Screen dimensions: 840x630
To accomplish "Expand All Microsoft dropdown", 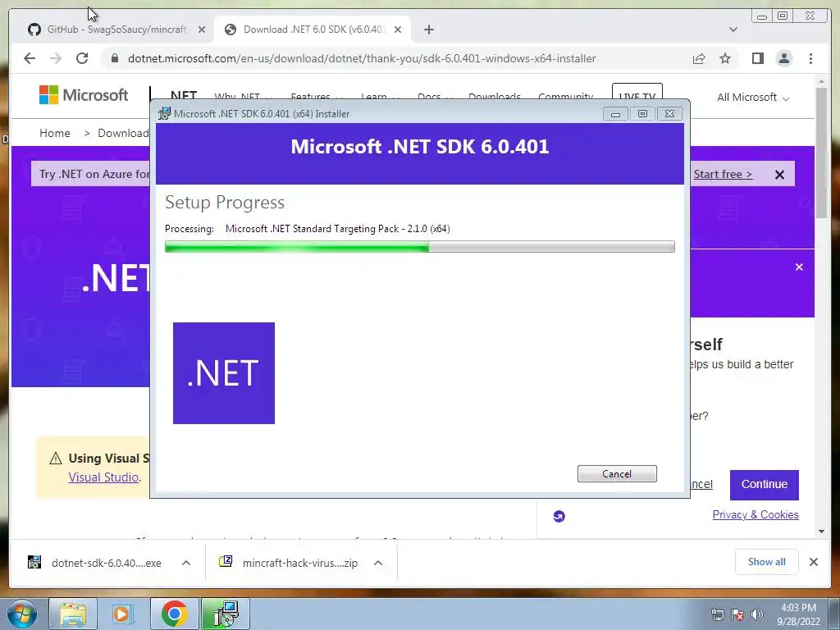I will [753, 98].
